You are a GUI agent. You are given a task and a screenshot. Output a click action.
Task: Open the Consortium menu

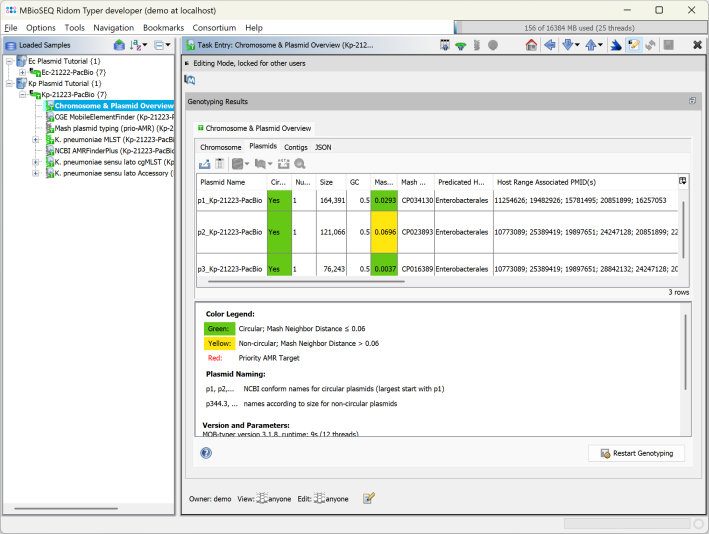coord(214,27)
